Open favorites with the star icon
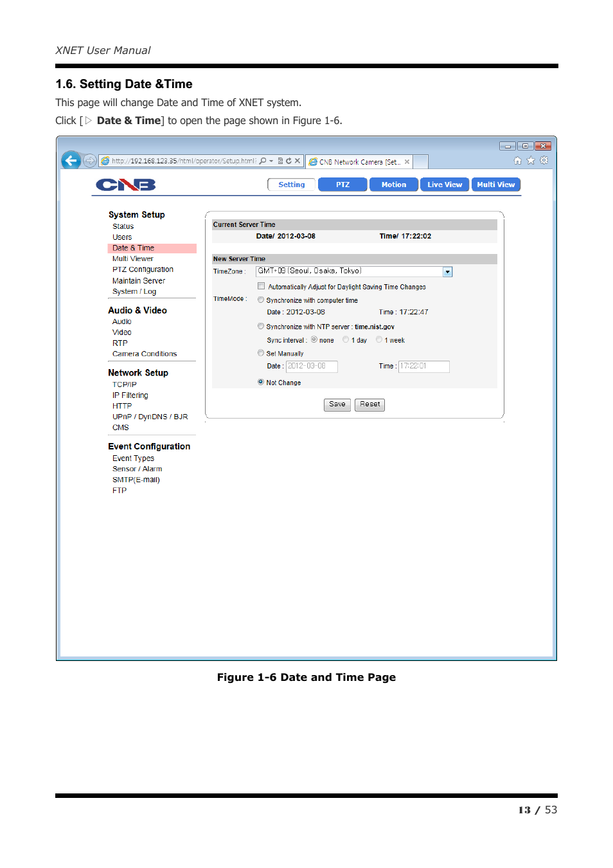 click(x=531, y=161)
